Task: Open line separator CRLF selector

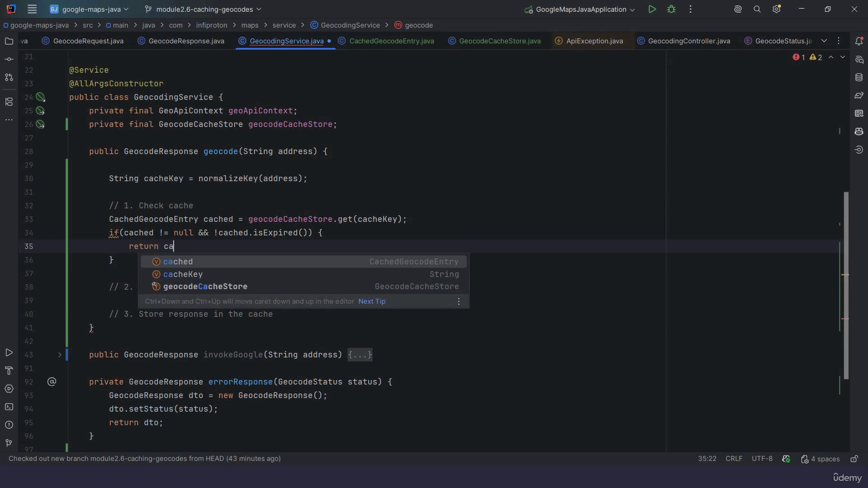Action: (734, 459)
